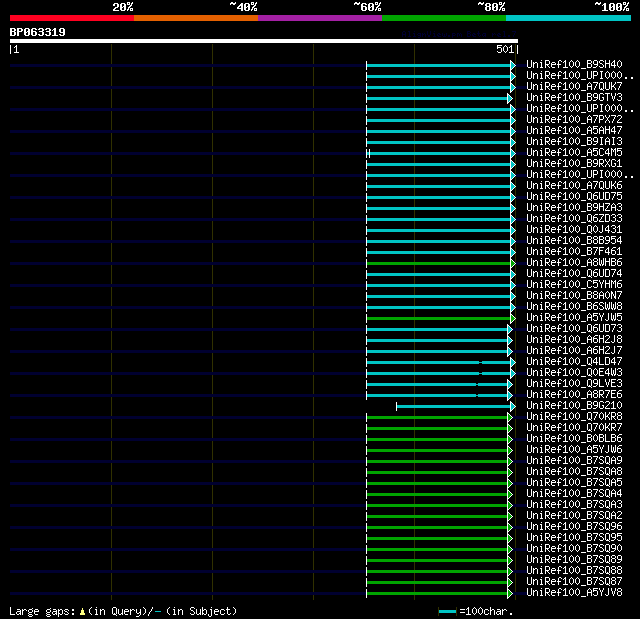The image size is (640, 619).
Task: Select the UniRef100_A6H2J8 label
Action: (x=574, y=340)
